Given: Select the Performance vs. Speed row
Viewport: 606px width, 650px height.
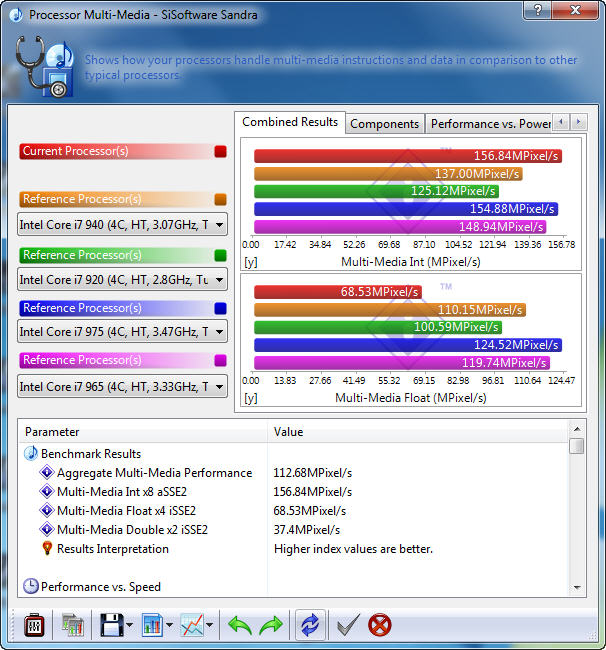Looking at the screenshot, I should click(293, 587).
